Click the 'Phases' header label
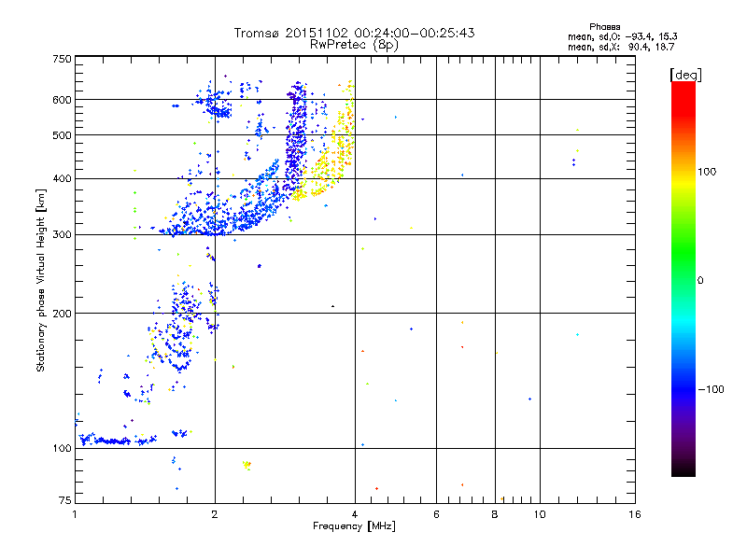Image resolution: width=747 pixels, height=560 pixels. (x=604, y=27)
